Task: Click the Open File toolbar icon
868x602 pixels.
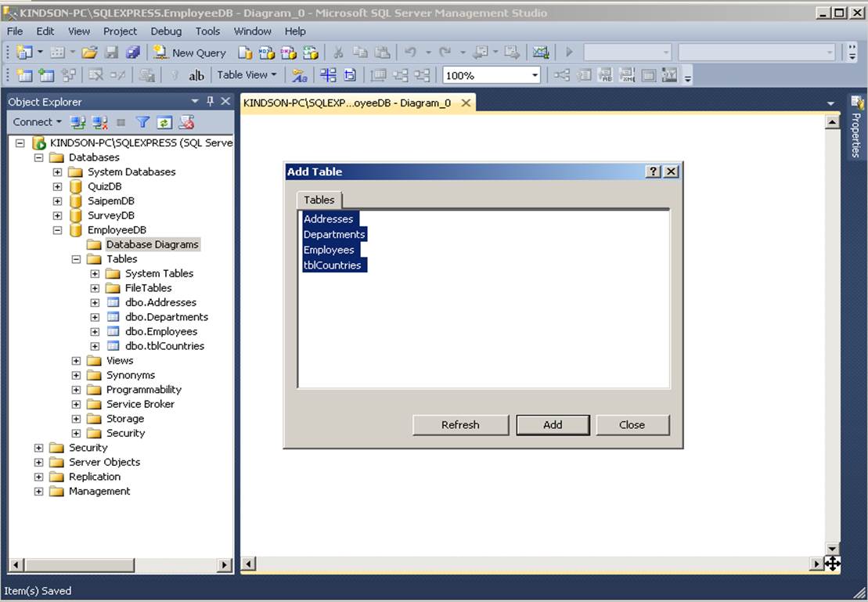Action: (x=88, y=52)
